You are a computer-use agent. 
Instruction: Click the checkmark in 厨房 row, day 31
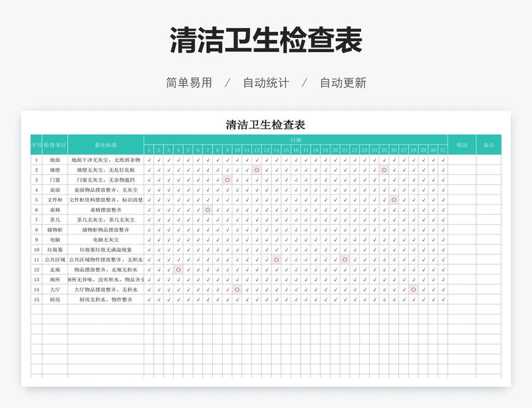(443, 300)
